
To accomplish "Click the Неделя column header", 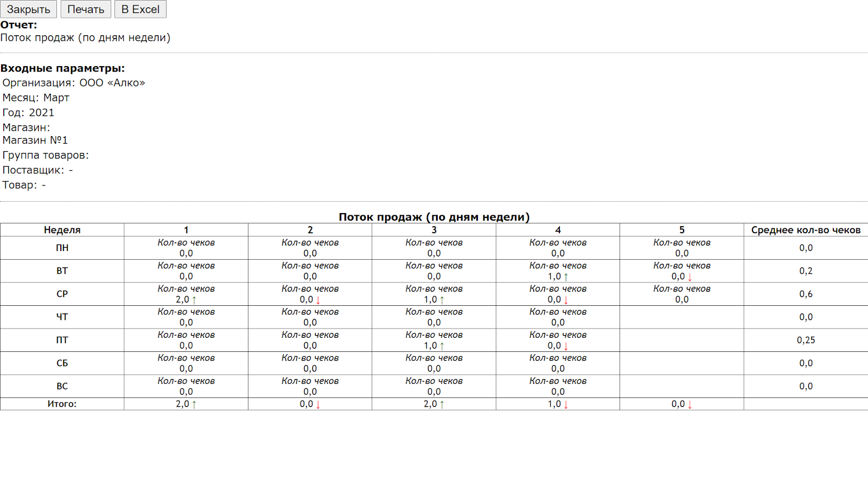I will click(62, 230).
